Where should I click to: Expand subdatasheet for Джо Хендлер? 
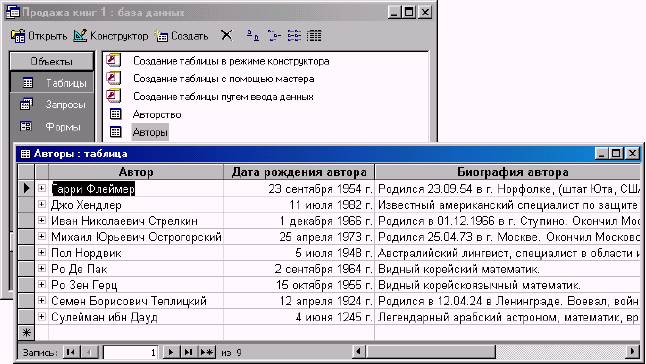click(42, 205)
